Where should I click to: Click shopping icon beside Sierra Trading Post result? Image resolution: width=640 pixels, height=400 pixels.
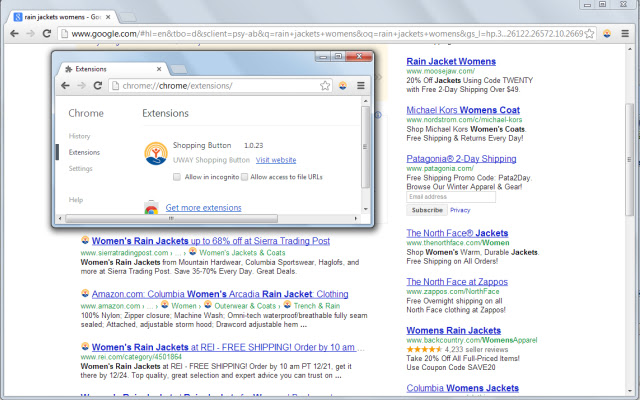coord(85,240)
